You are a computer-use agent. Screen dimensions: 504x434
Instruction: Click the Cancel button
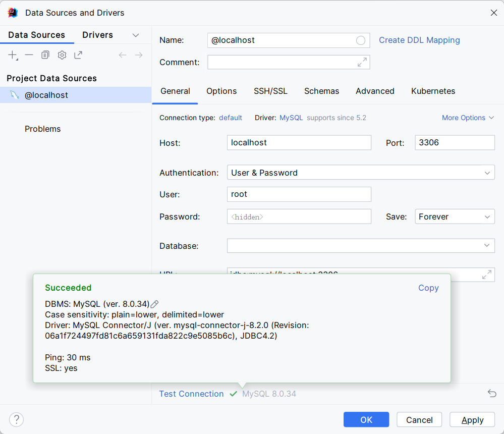(419, 419)
